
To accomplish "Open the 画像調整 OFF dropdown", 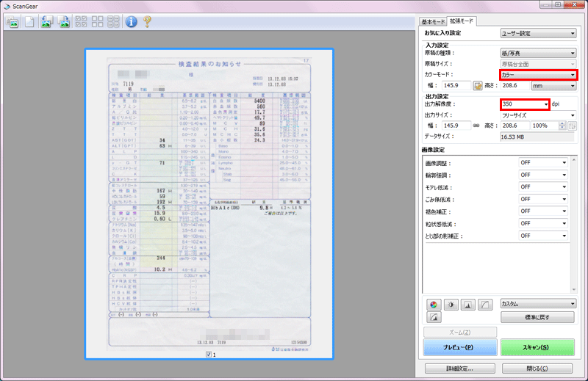I will [x=543, y=162].
